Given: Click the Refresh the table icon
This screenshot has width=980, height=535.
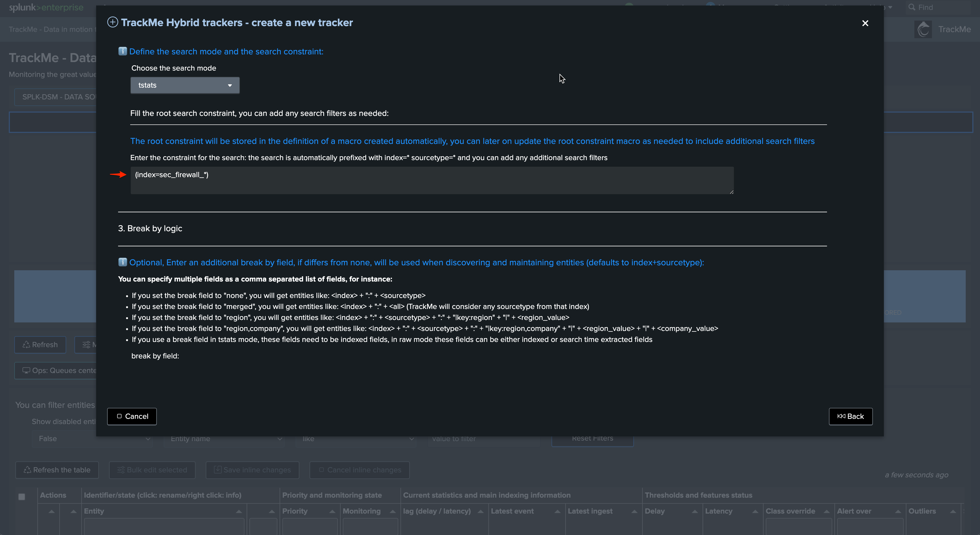Looking at the screenshot, I should [x=27, y=470].
